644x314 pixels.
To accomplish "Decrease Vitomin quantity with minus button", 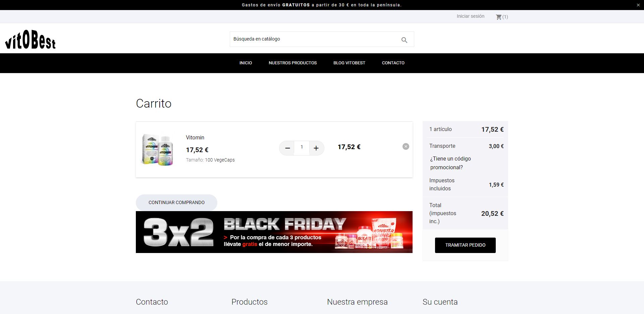I will pos(287,148).
